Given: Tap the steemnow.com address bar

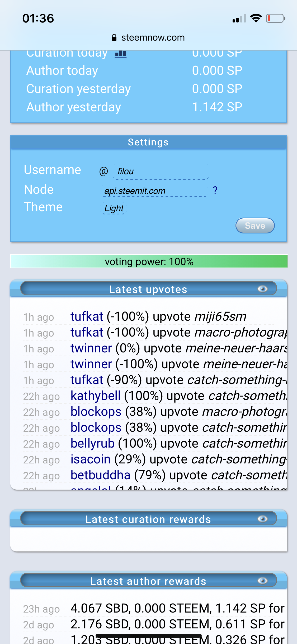Looking at the screenshot, I should click(148, 38).
